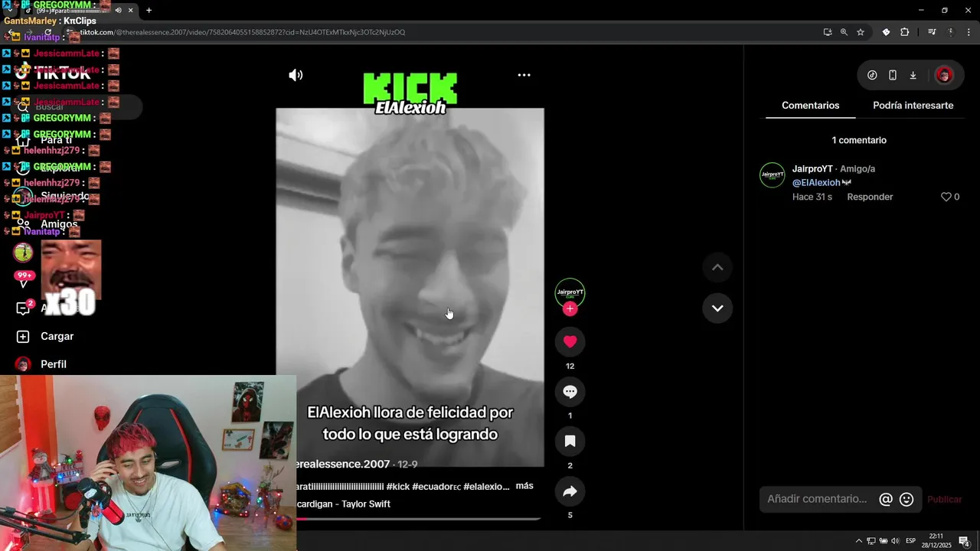Go to previous video with up chevron

pos(717,267)
